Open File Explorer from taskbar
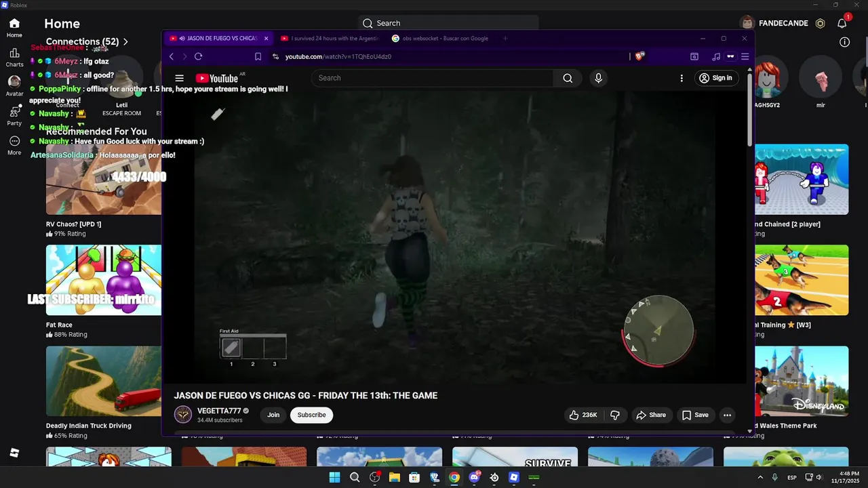The width and height of the screenshot is (868, 488). click(394, 477)
